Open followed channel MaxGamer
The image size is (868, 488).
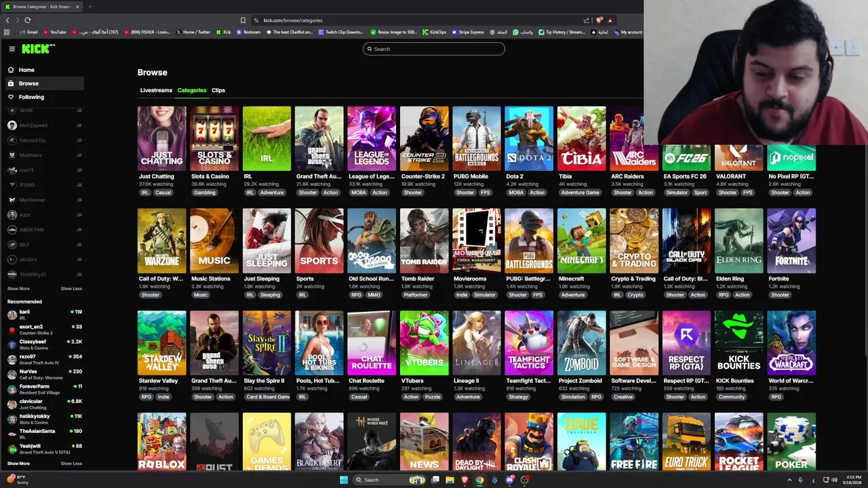tap(43, 200)
